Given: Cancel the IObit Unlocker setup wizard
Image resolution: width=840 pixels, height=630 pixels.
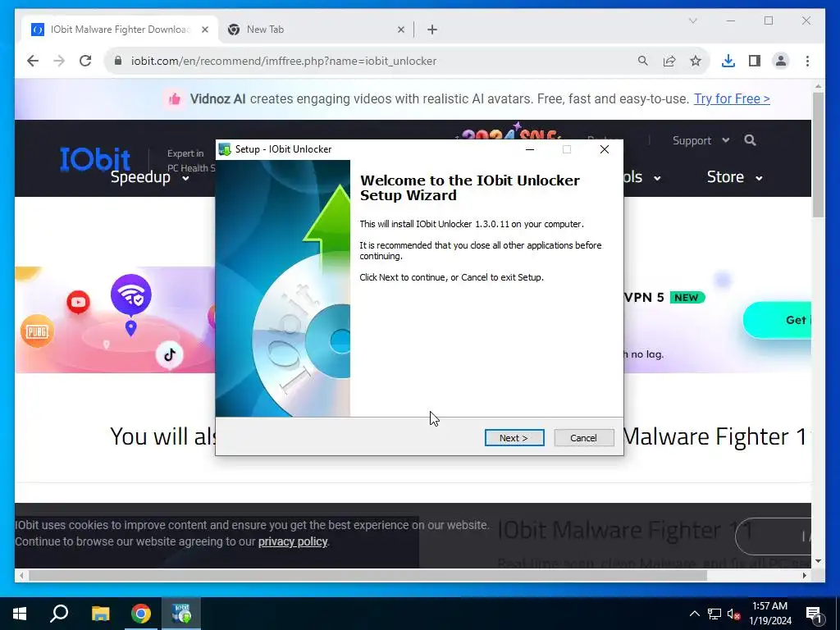Looking at the screenshot, I should click(x=583, y=438).
